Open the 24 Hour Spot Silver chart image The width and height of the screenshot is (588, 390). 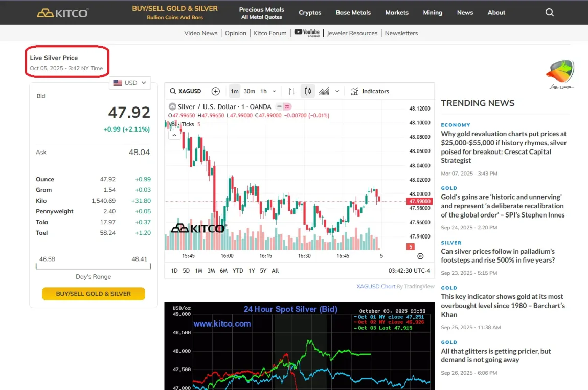(x=299, y=346)
